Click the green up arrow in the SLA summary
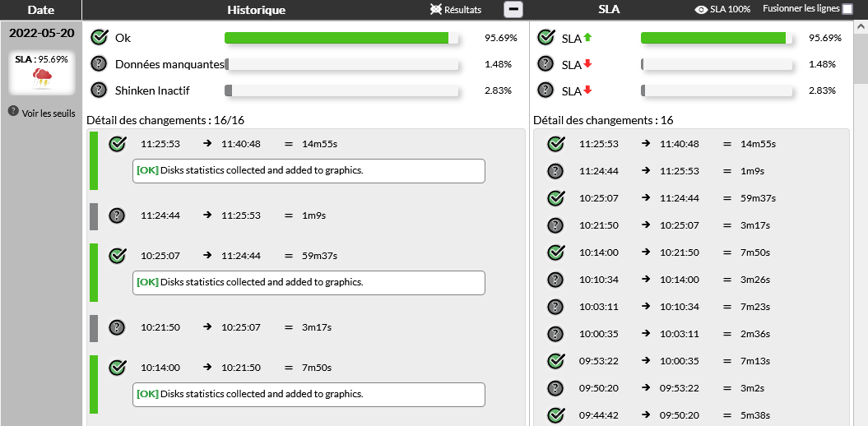This screenshot has width=868, height=426. coord(588,38)
